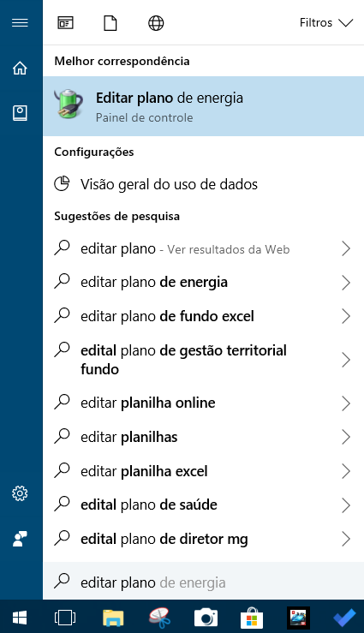
Task: Open Settings gear in the search sidebar
Action: coord(20,493)
